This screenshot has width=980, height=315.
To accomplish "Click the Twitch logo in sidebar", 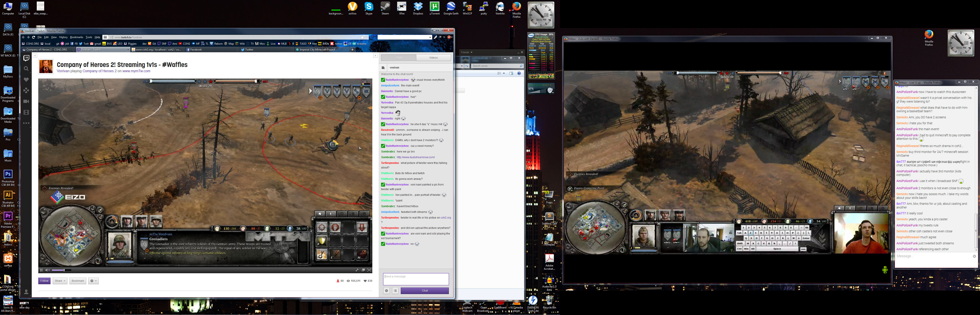I will click(26, 58).
